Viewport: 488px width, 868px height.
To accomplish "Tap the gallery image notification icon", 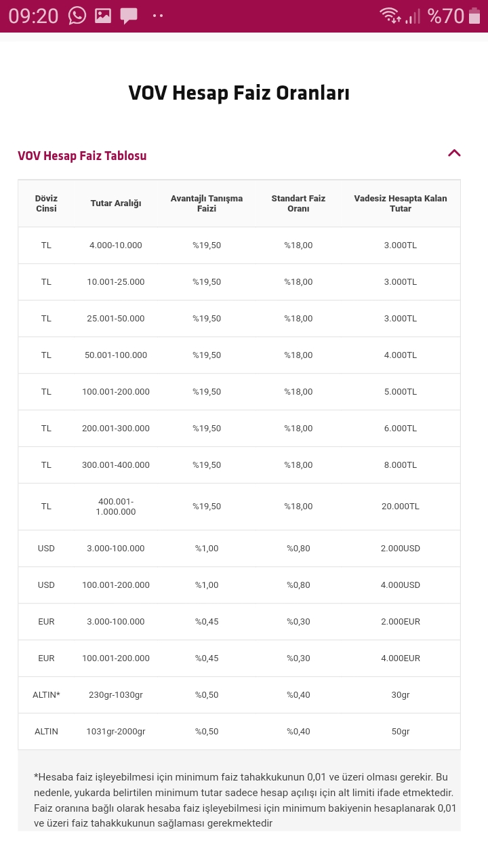I will pyautogui.click(x=103, y=16).
